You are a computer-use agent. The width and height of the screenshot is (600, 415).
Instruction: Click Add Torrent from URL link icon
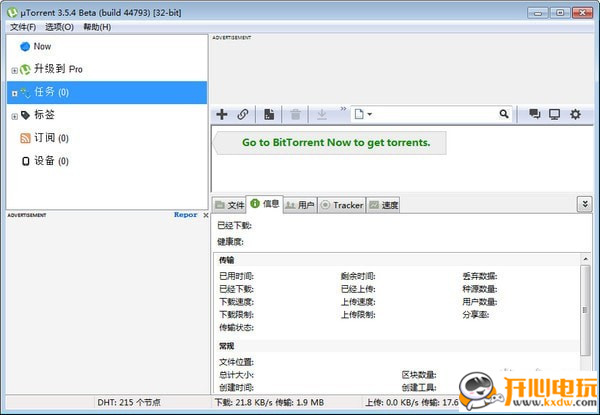[243, 114]
